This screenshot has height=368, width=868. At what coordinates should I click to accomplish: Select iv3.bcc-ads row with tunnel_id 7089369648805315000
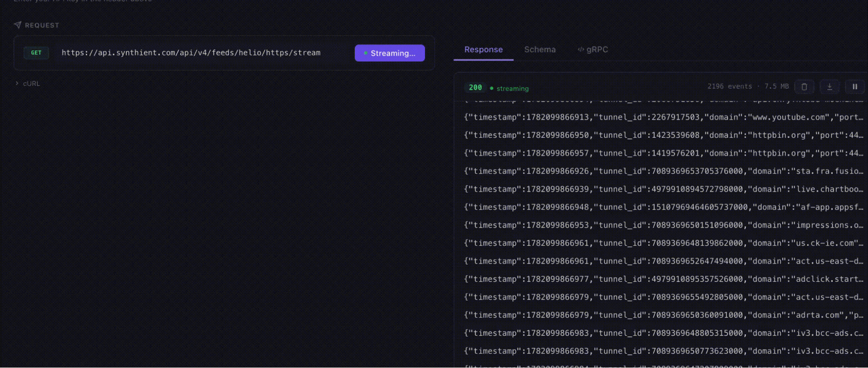[663, 333]
